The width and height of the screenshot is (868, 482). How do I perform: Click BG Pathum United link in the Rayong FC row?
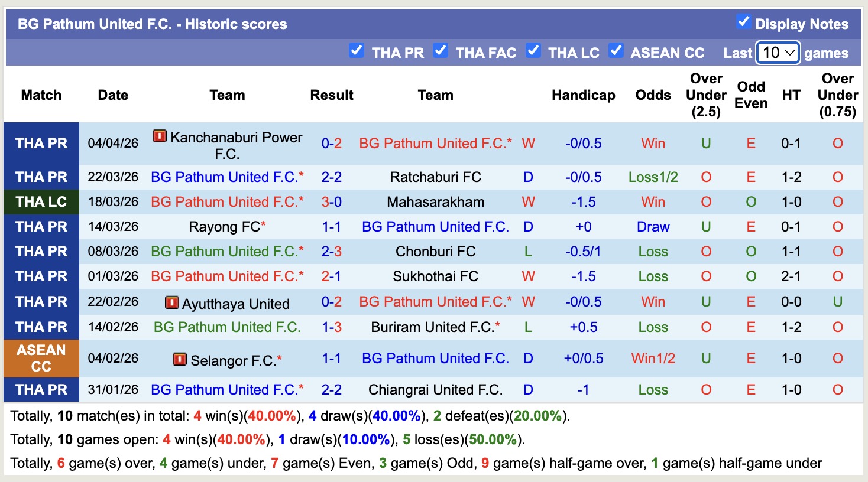click(x=435, y=226)
